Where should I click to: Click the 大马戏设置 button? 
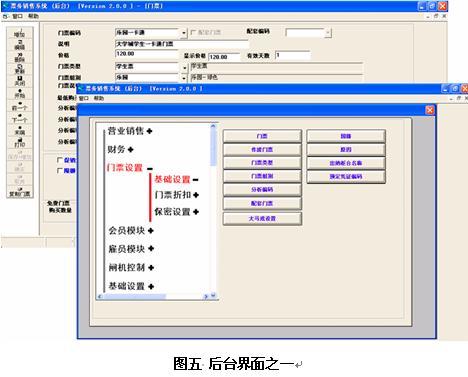(x=262, y=219)
